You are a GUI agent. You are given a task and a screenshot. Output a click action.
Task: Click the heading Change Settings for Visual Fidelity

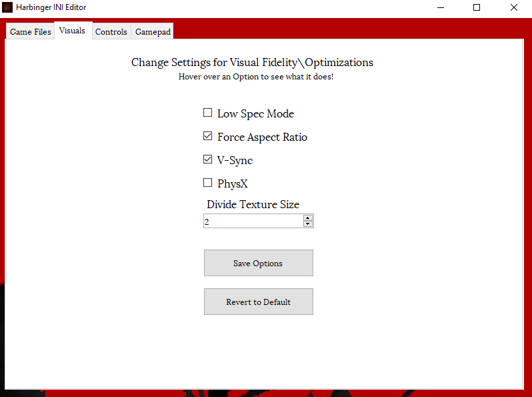(252, 63)
